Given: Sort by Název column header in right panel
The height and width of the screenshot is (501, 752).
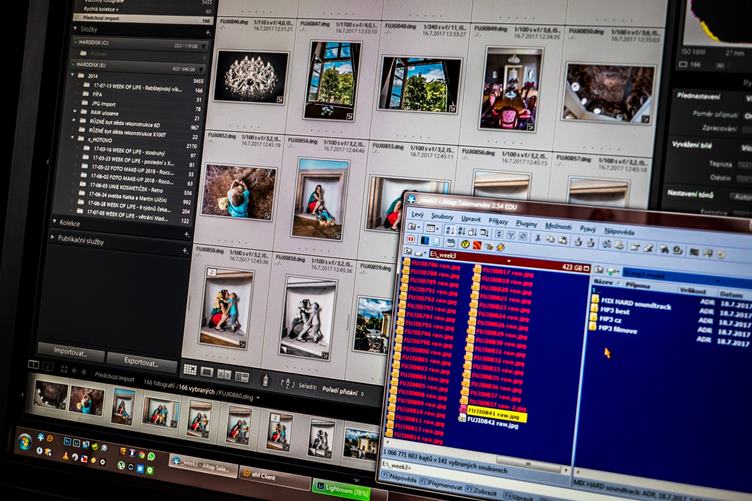Looking at the screenshot, I should coord(603,283).
